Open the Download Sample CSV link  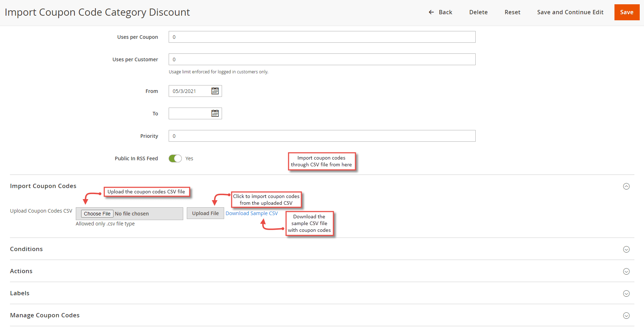[x=252, y=213]
